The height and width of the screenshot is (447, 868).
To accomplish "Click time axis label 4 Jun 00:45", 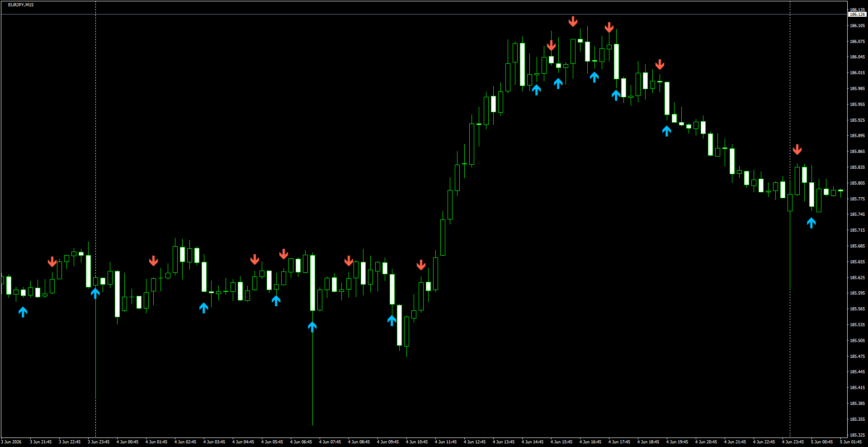I will pyautogui.click(x=127, y=442).
